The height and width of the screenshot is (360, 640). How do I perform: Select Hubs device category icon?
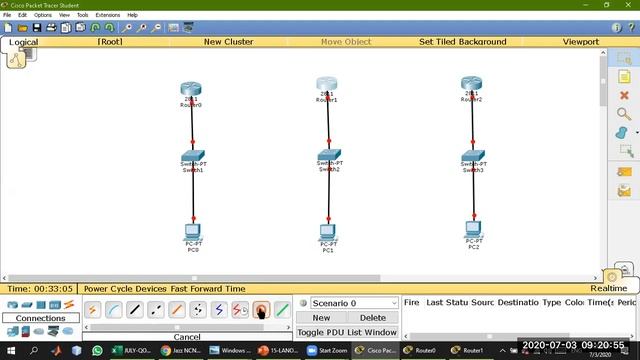[x=41, y=304]
